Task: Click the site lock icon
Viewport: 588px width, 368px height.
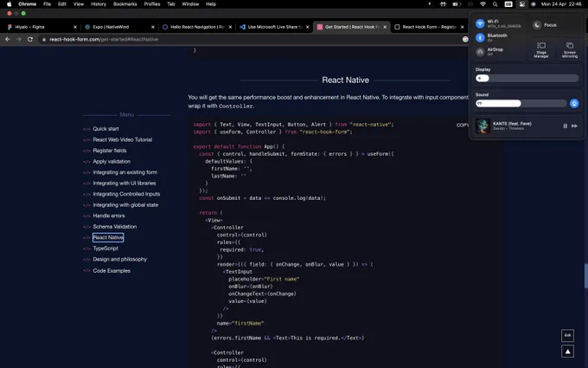Action: click(44, 40)
